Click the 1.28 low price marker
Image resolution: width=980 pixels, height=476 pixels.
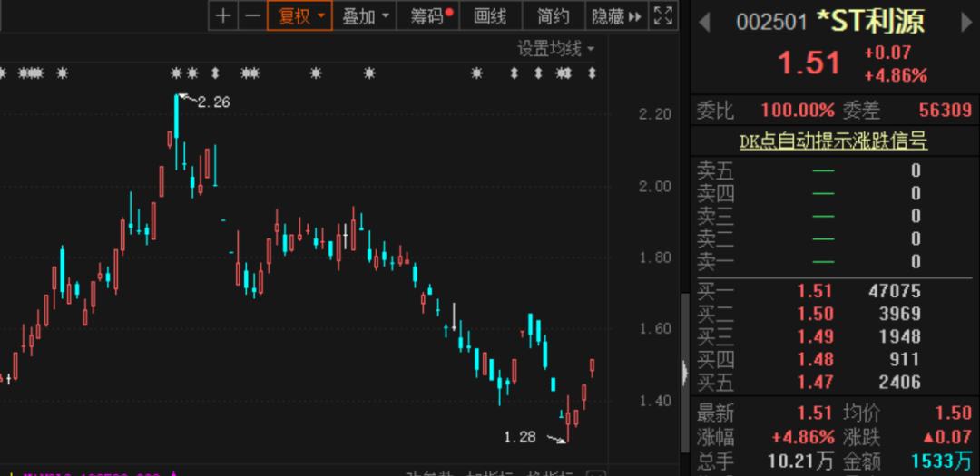point(520,437)
